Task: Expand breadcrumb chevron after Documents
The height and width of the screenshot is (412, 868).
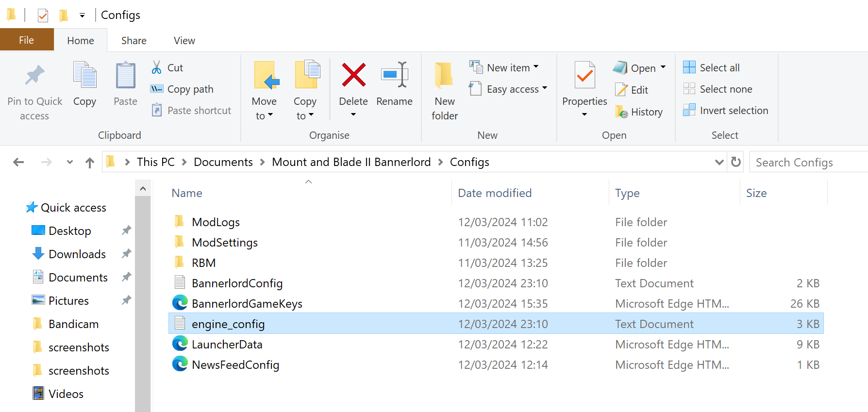Action: coord(262,162)
